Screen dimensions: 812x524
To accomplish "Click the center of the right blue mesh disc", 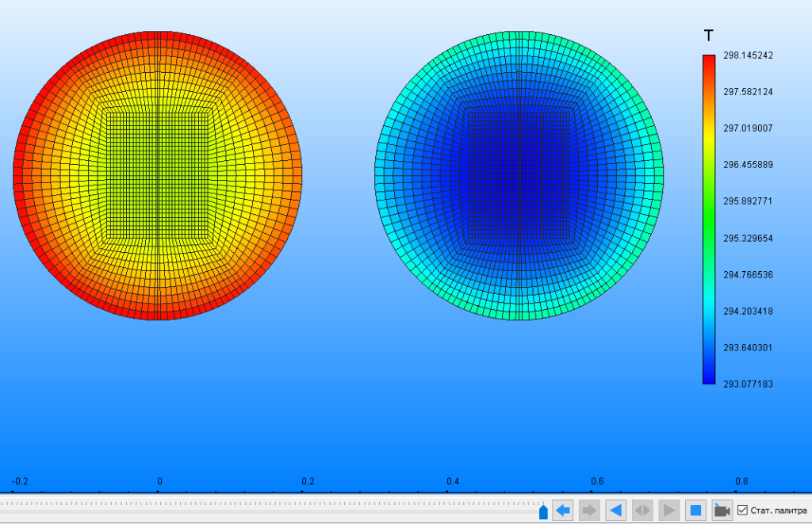I will coord(519,175).
